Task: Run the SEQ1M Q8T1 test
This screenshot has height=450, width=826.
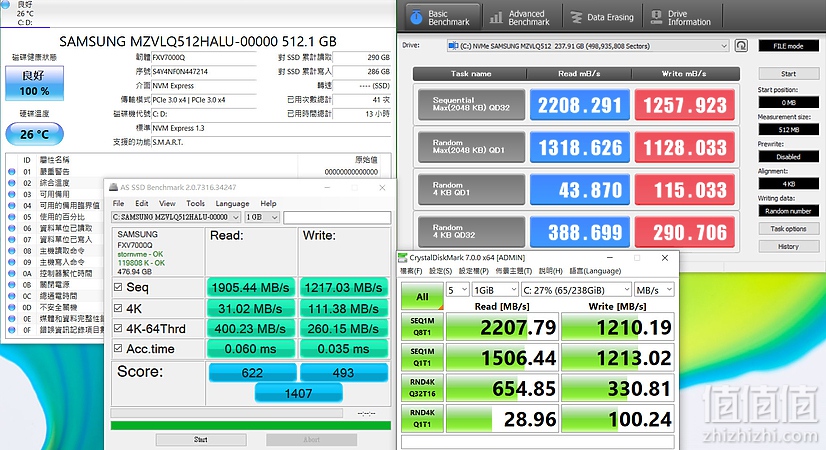Action: tap(422, 327)
